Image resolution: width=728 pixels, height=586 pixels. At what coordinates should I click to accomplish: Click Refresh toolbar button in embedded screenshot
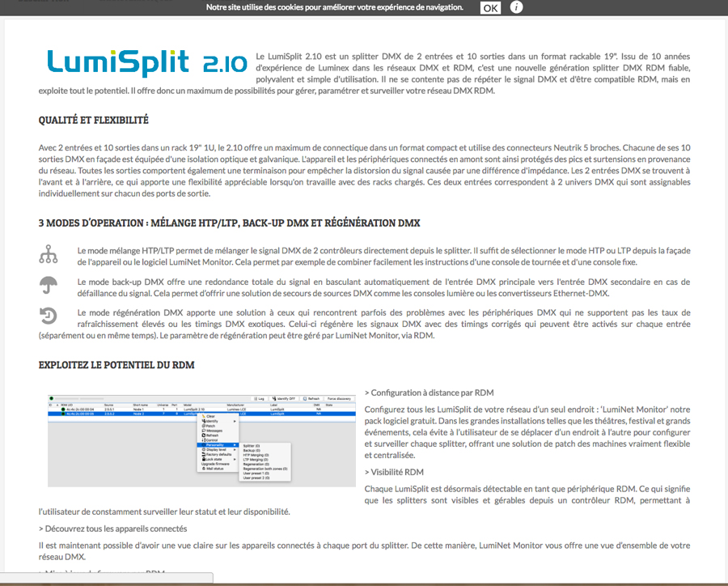coord(311,399)
